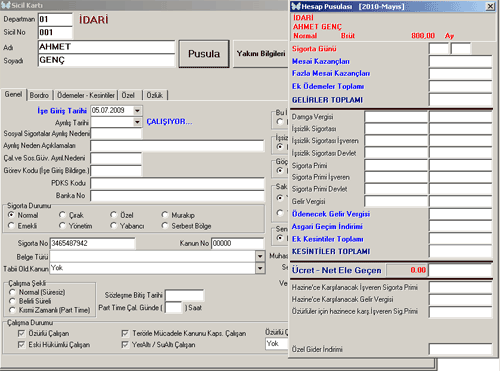Image resolution: width=500 pixels, height=371 pixels.
Task: Click the Ayrılış Neden Açıklamaları field
Action: pos(177,146)
